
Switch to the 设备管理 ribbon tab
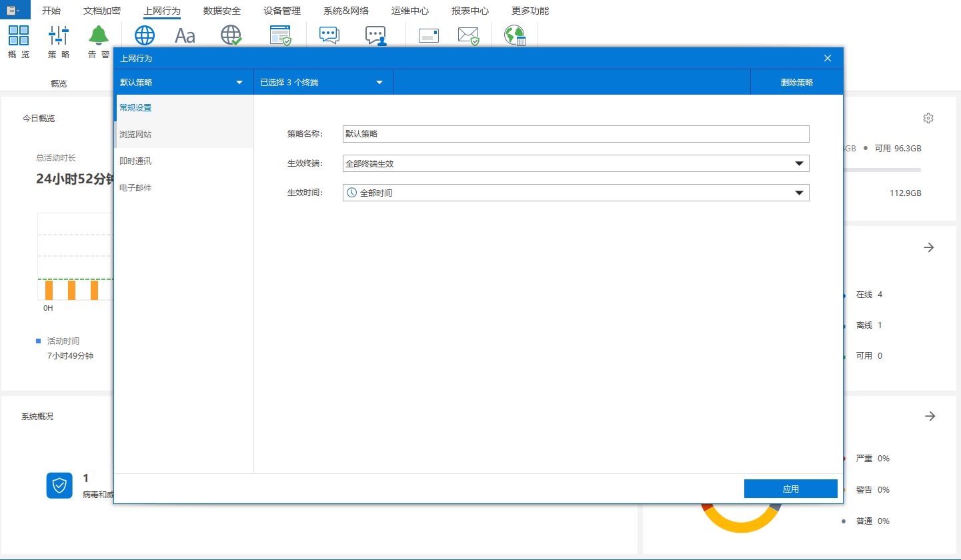click(282, 11)
